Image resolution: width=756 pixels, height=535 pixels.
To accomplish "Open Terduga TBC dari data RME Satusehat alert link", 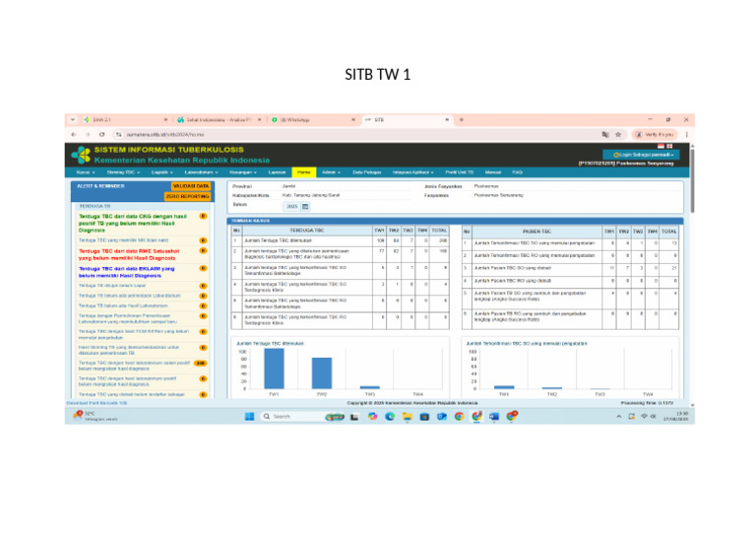I will (x=129, y=255).
